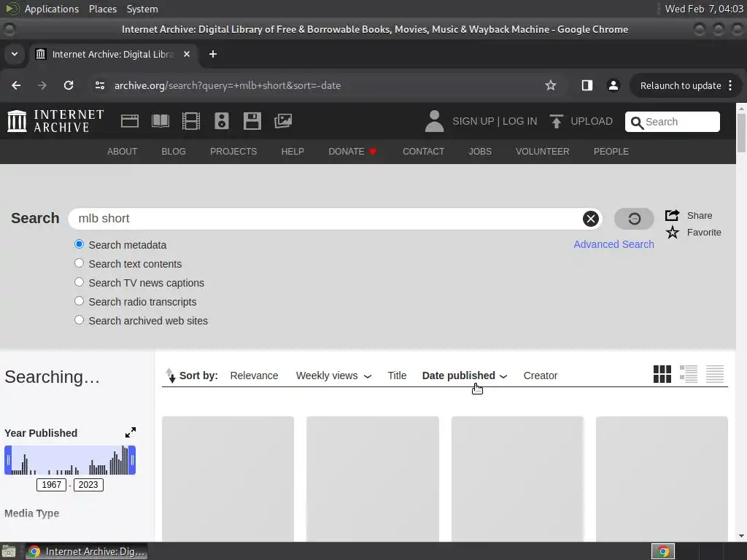Open Chrome side panel icon
Image resolution: width=747 pixels, height=560 pixels.
[x=587, y=85]
